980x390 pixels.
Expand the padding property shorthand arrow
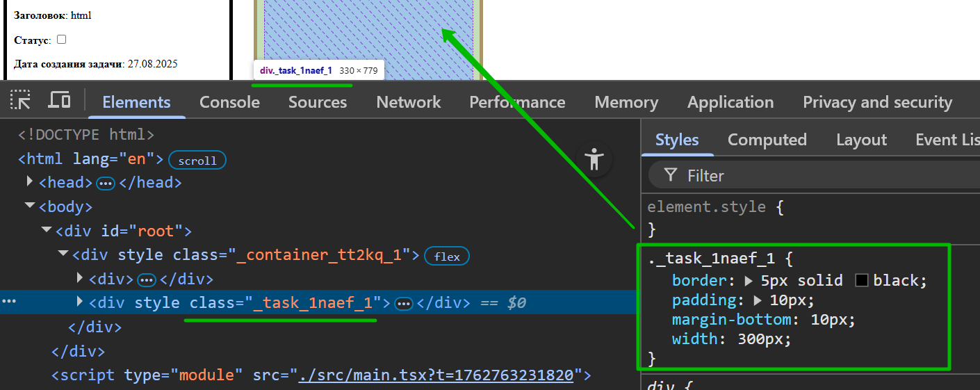point(758,300)
